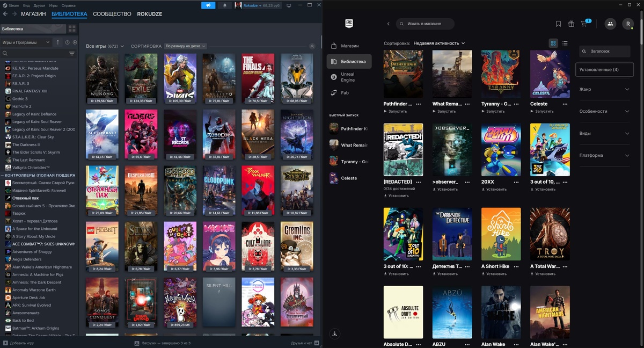Click the ready-to-play filter icon in Steam

tap(75, 42)
